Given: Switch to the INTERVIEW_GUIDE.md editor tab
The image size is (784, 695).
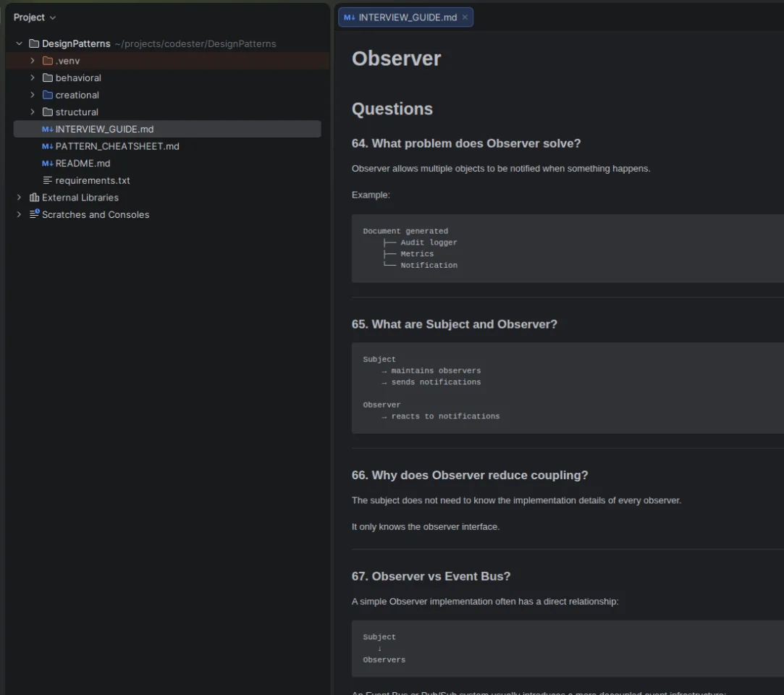Looking at the screenshot, I should [405, 17].
